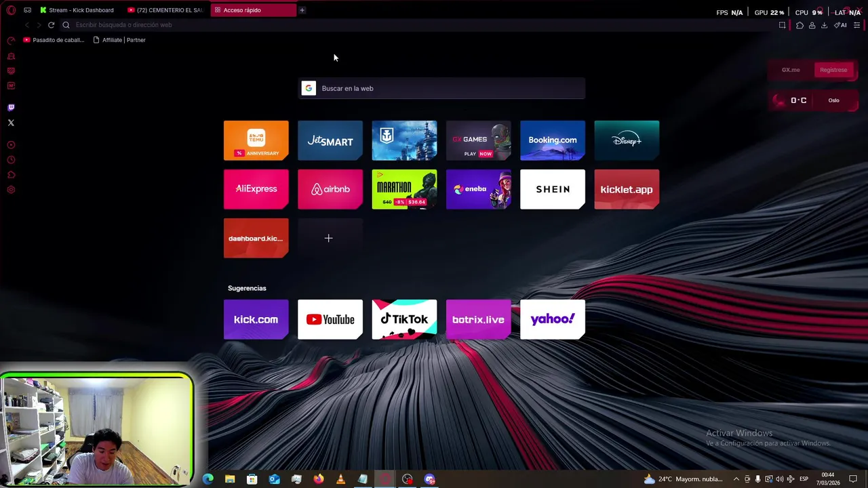Open Pasadito de caball... bookmark
Screen dimensions: 868x488
(54, 40)
